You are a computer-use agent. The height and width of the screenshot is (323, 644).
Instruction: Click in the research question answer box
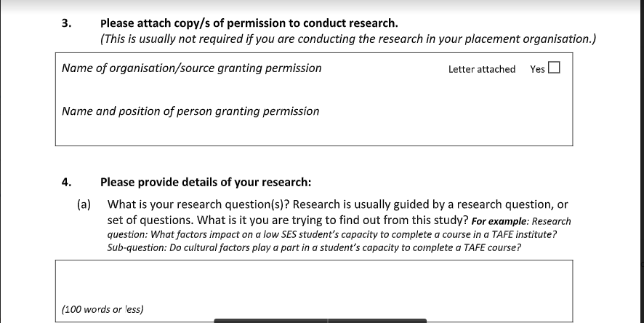(x=314, y=284)
